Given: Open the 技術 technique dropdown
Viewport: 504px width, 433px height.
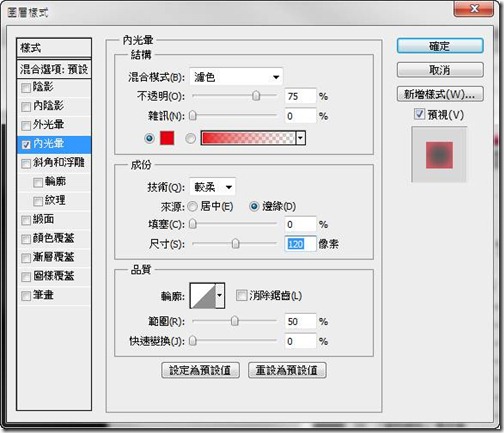Looking at the screenshot, I should point(212,187).
